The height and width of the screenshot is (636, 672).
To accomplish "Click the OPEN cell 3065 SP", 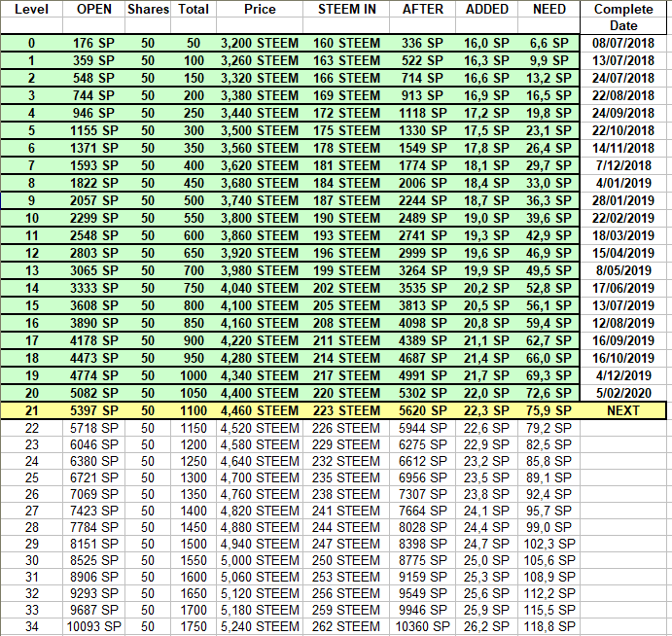I will coord(94,271).
